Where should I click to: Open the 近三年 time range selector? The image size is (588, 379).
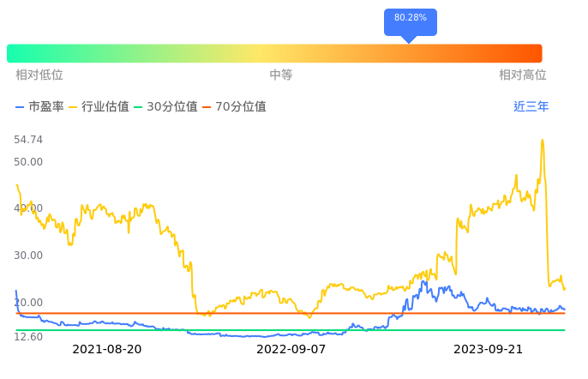[531, 107]
